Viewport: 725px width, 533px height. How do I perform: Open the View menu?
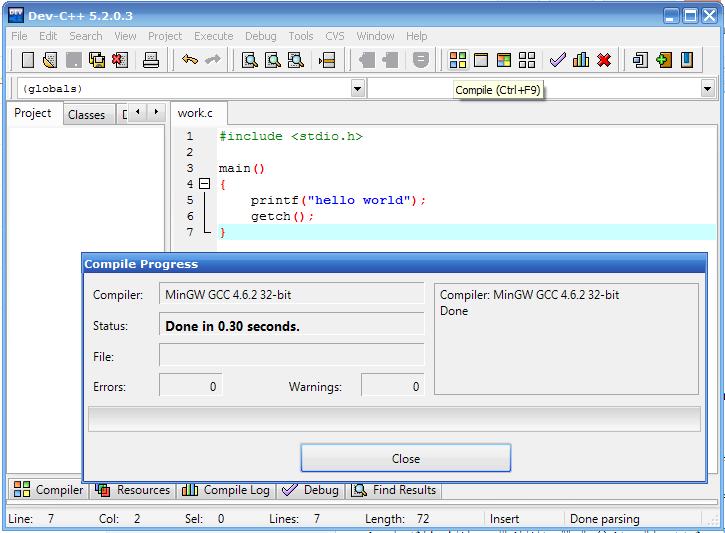[x=125, y=36]
